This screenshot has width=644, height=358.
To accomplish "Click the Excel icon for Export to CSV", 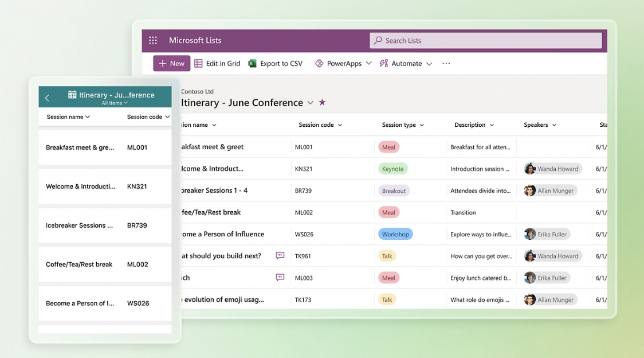I will (x=252, y=63).
